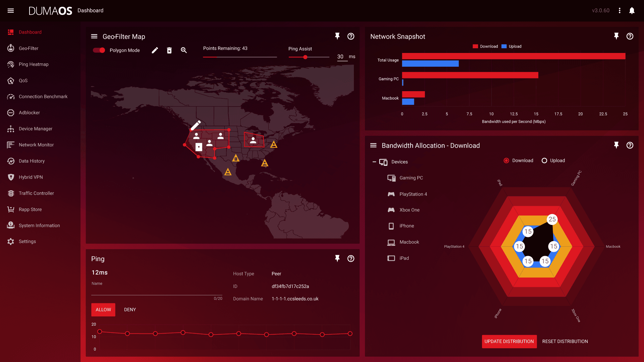Select the Network Monitor icon

[11, 144]
